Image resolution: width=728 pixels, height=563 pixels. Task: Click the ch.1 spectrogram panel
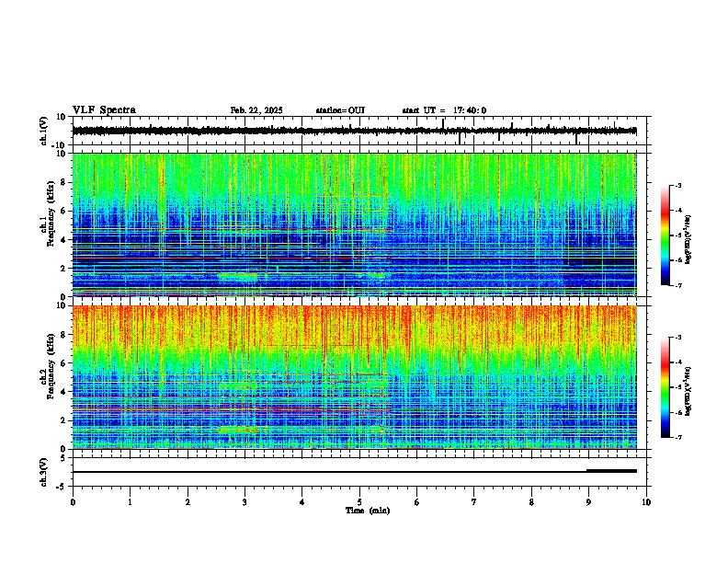[354, 224]
